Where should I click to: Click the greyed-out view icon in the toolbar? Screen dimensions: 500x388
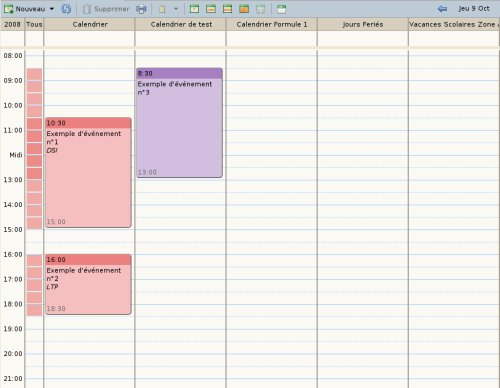[261, 9]
